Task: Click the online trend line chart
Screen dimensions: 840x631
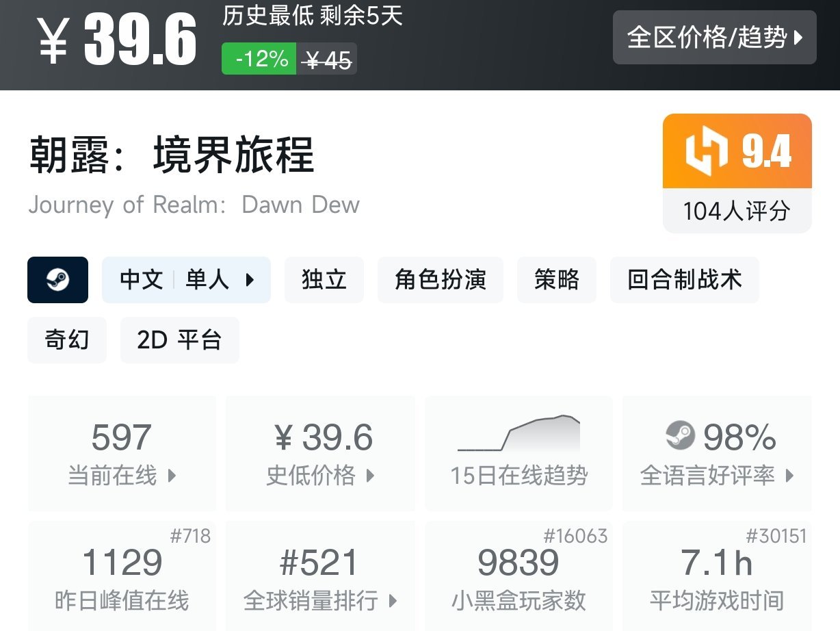Action: pos(518,431)
